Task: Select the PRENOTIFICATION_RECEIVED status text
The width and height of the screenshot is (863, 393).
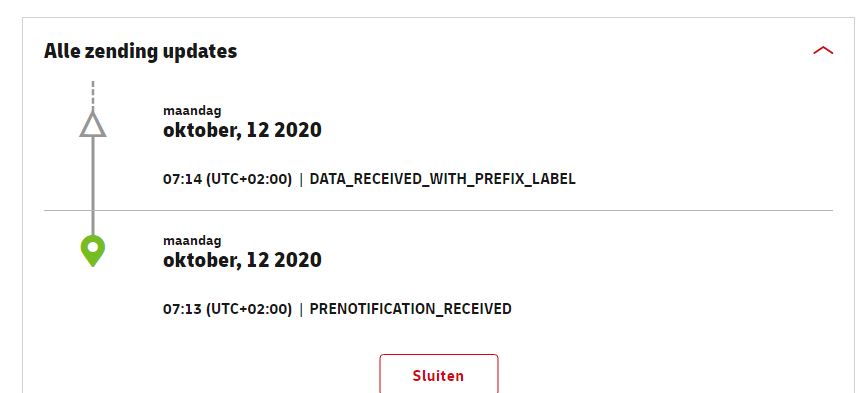Action: click(x=411, y=309)
